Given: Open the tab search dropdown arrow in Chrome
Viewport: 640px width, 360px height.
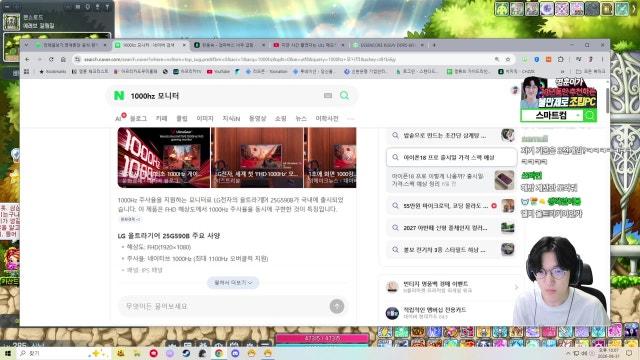Looking at the screenshot, I should point(27,45).
